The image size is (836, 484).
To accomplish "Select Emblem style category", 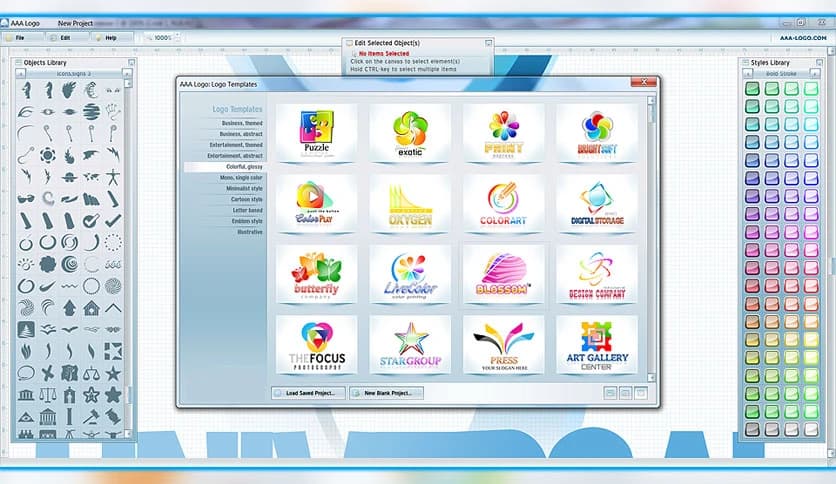I will [247, 221].
